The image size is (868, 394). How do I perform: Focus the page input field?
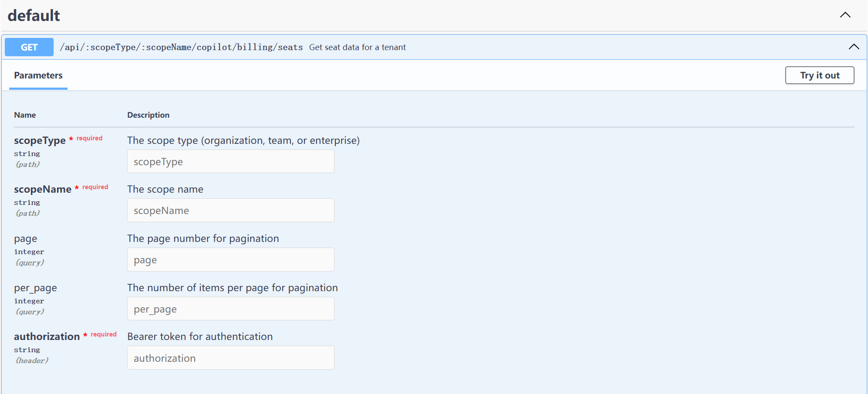(x=231, y=260)
